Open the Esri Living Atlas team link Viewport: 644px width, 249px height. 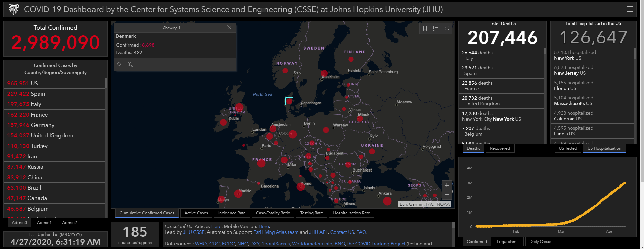[x=276, y=232]
